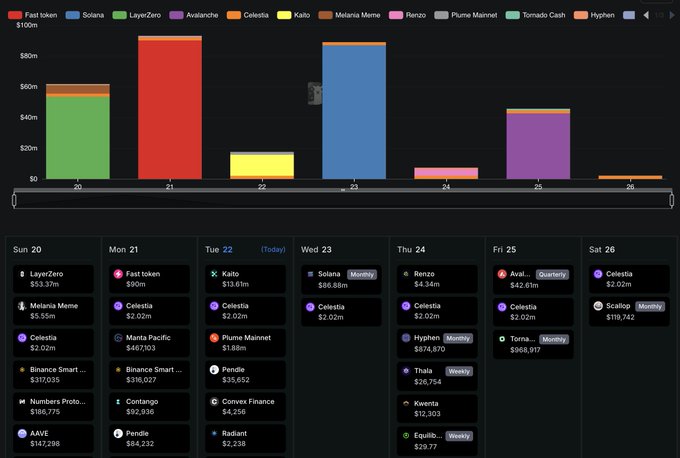Open Kaito $13.61m card

pos(245,279)
